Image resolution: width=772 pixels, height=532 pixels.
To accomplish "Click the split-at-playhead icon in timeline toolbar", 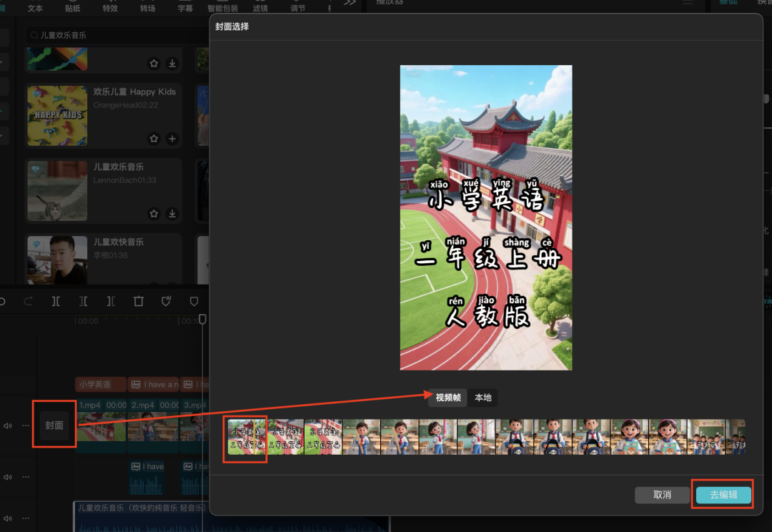I will 56,302.
